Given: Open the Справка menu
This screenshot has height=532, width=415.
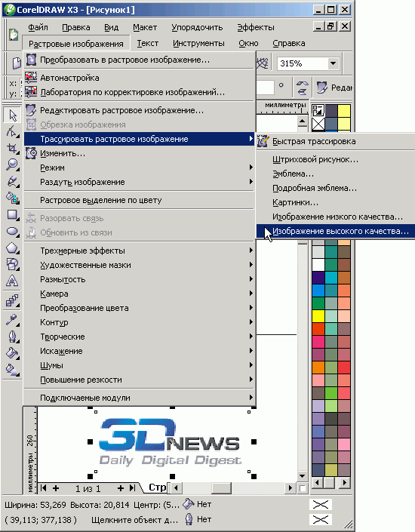Looking at the screenshot, I should [x=289, y=43].
